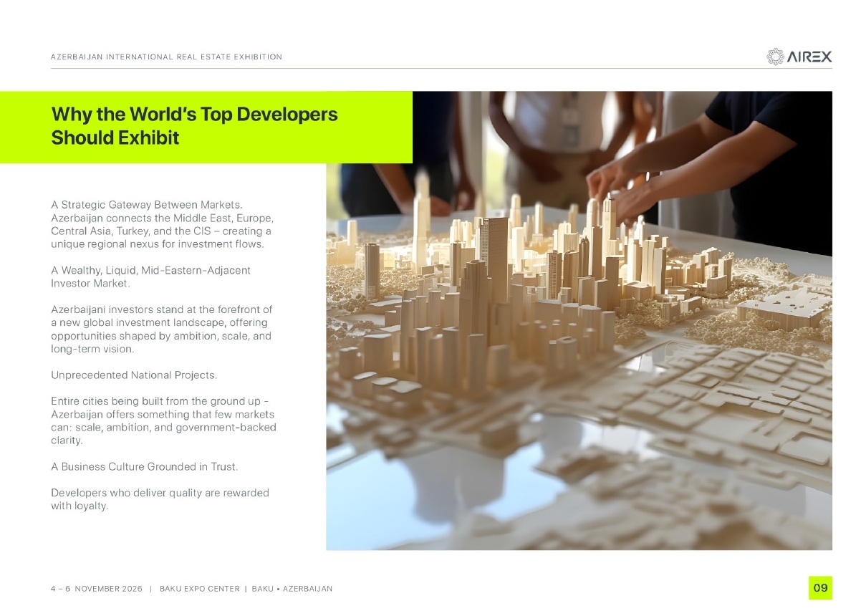This screenshot has width=866, height=616.
Task: Click the green page number 09 badge
Action: (820, 588)
